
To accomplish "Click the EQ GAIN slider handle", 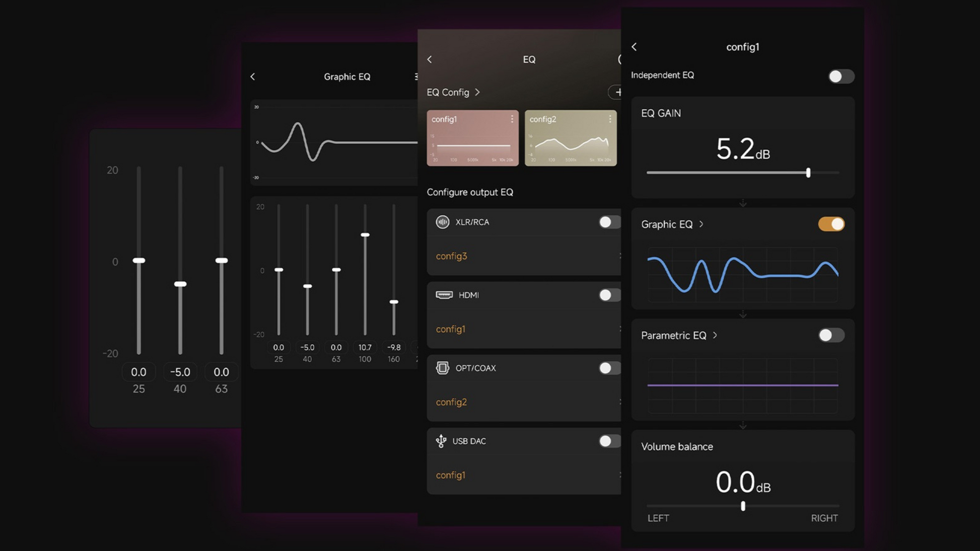I will point(808,173).
